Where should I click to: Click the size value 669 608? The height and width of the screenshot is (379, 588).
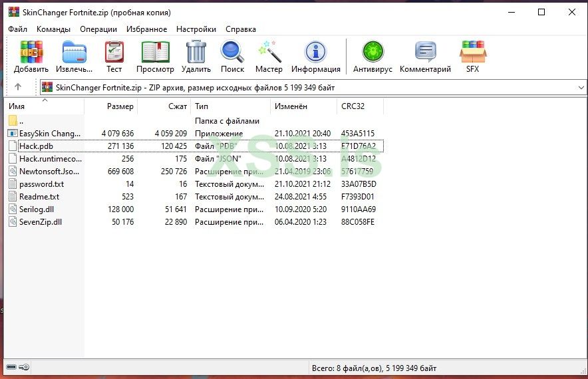120,172
